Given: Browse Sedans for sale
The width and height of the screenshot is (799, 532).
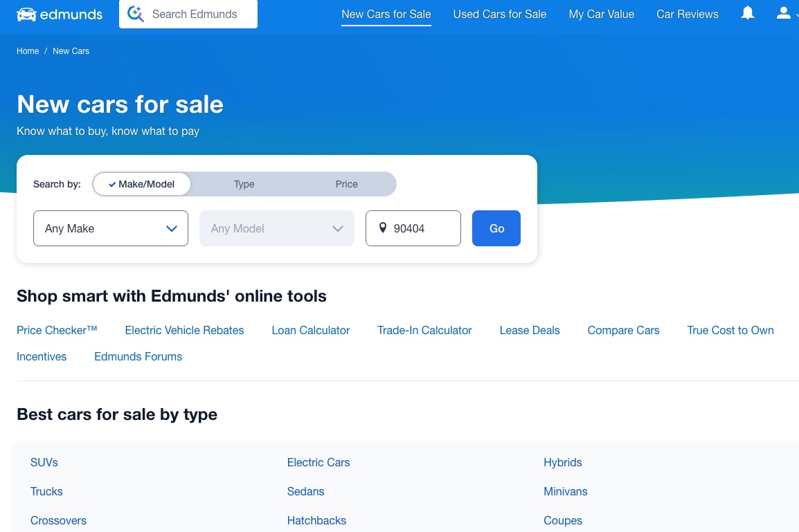Looking at the screenshot, I should [306, 491].
